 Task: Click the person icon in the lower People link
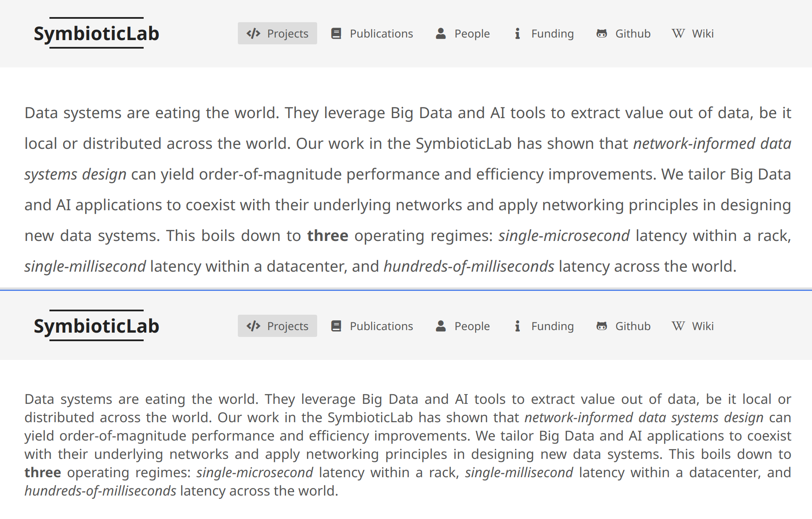(x=440, y=325)
